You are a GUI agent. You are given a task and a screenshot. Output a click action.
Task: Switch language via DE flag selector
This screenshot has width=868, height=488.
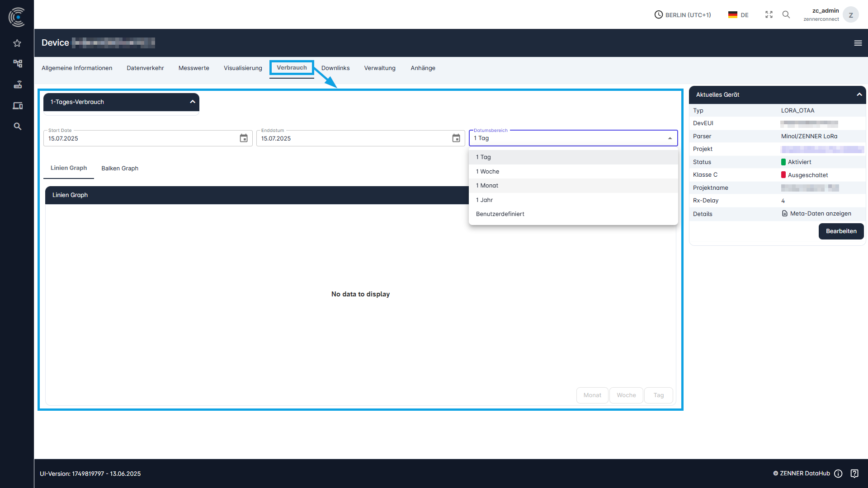[738, 15]
